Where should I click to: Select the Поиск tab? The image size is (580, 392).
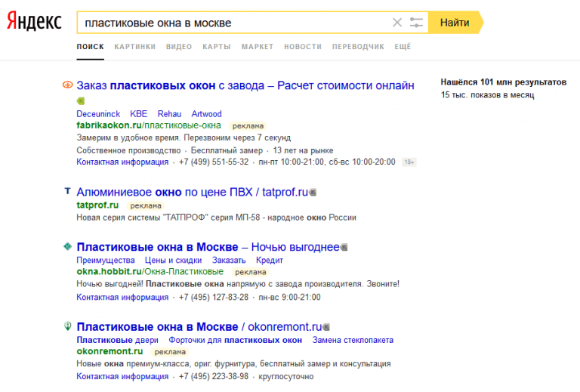91,47
